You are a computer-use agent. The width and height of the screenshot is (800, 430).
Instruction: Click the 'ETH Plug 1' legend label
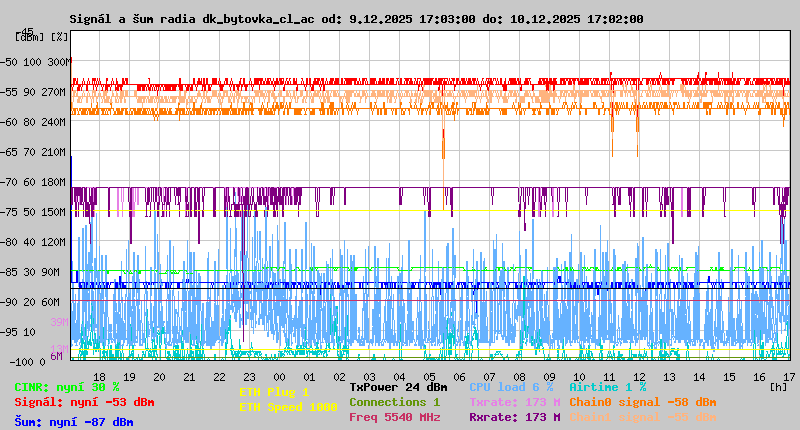(x=274, y=392)
